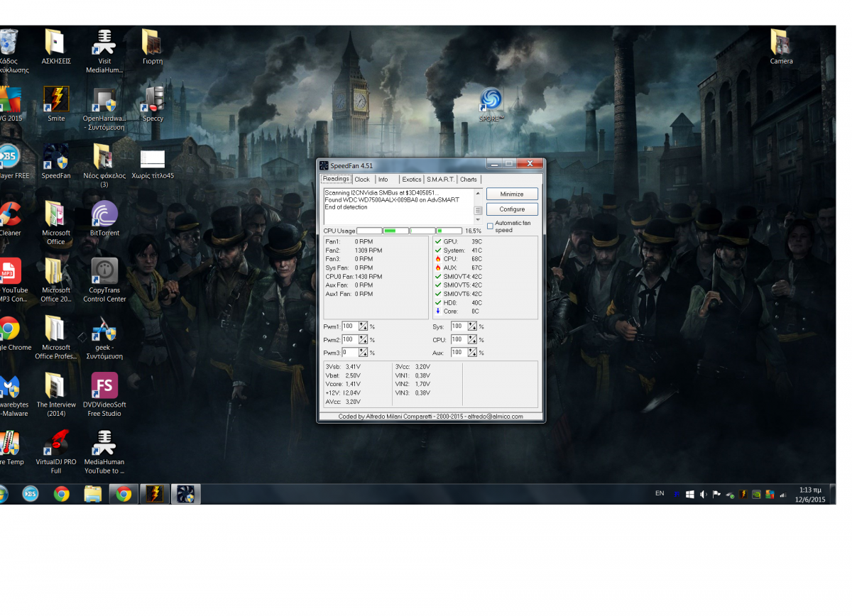Open the OpenHardwareMonitor desktop shortcut
The height and width of the screenshot is (616, 852).
click(104, 109)
